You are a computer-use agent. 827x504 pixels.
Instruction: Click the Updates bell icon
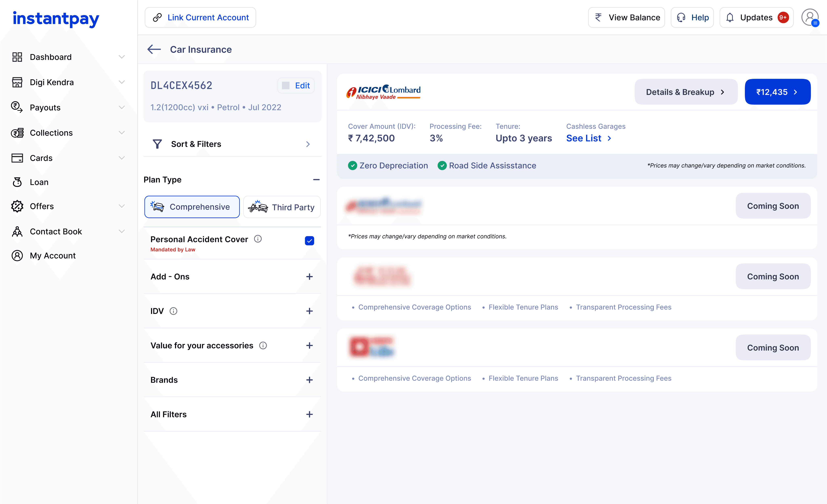(730, 17)
